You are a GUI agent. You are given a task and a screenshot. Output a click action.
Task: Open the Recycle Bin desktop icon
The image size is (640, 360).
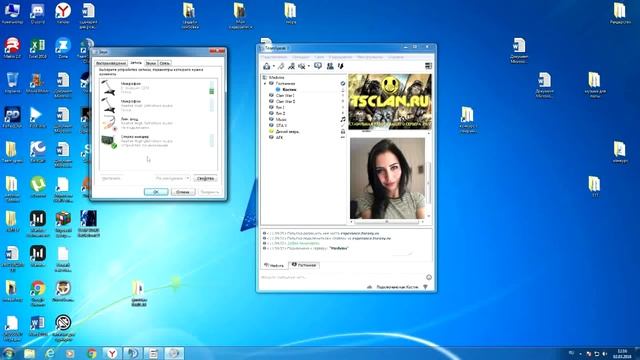(x=12, y=83)
